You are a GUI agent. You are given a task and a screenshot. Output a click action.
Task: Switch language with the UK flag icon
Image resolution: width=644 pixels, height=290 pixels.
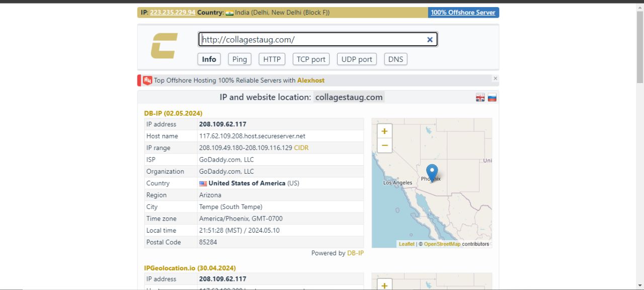click(x=480, y=98)
